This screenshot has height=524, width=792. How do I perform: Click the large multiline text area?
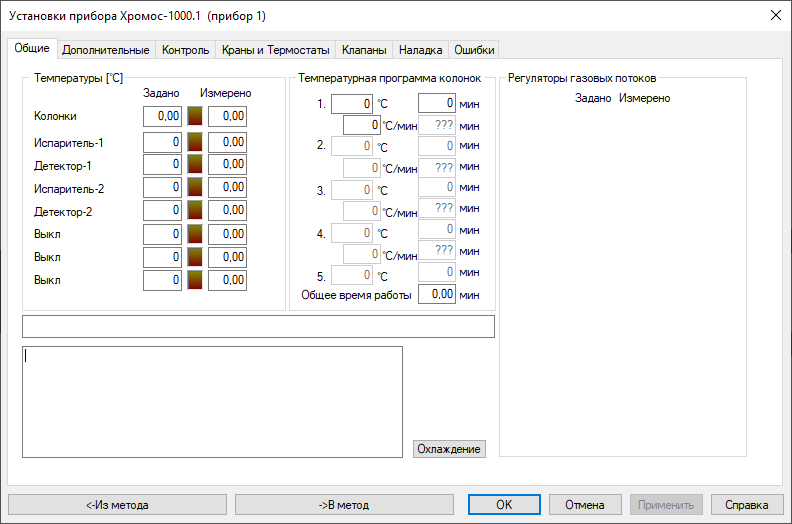pyautogui.click(x=213, y=402)
